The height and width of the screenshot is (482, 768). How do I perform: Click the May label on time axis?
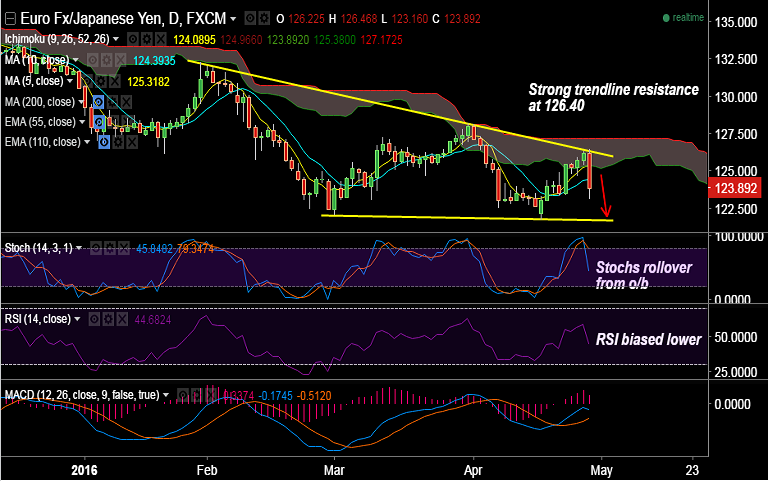tap(601, 470)
